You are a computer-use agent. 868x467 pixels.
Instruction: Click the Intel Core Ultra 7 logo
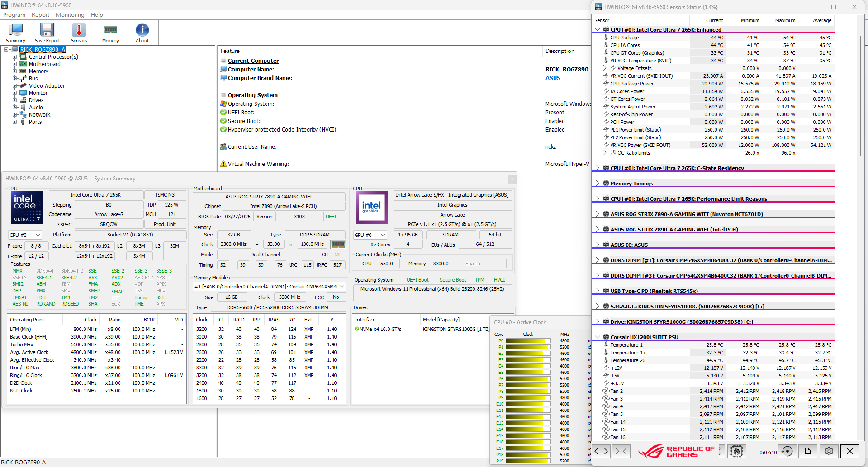(27, 208)
